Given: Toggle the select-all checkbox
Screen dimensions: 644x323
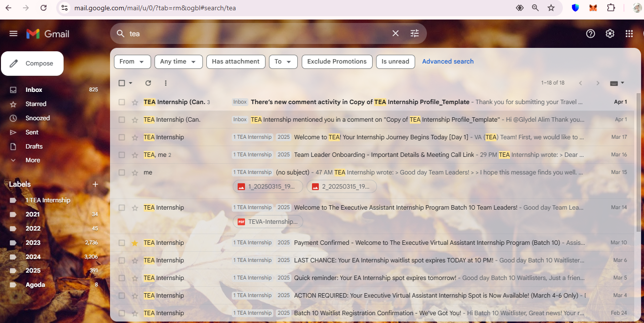Looking at the screenshot, I should 122,83.
